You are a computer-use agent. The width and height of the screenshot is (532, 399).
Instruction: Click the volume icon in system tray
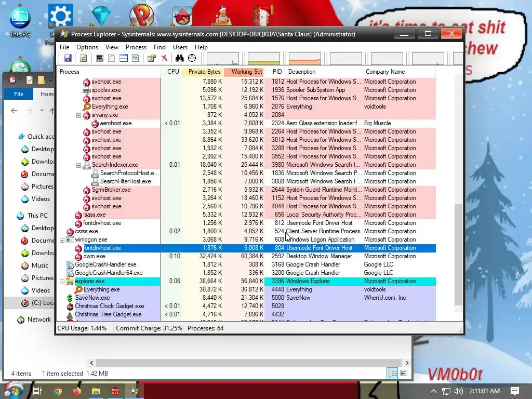pos(458,391)
